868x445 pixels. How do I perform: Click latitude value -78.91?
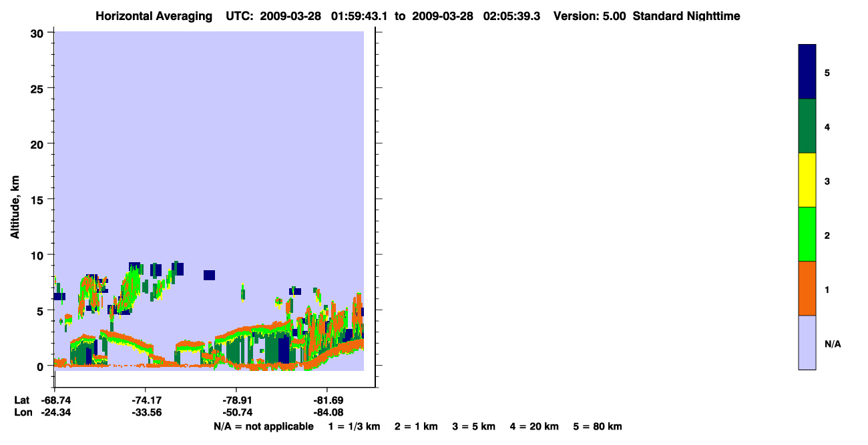238,400
